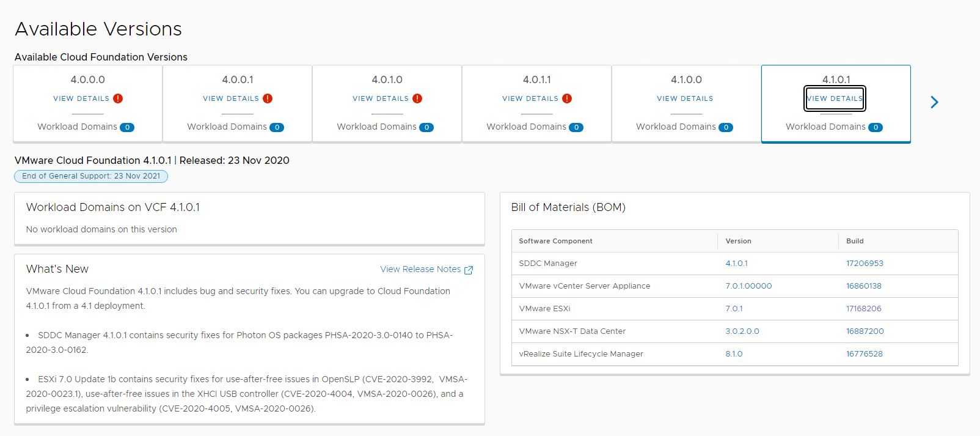The image size is (980, 436).
Task: Open View Details for version 4.0.0.1
Action: 231,98
